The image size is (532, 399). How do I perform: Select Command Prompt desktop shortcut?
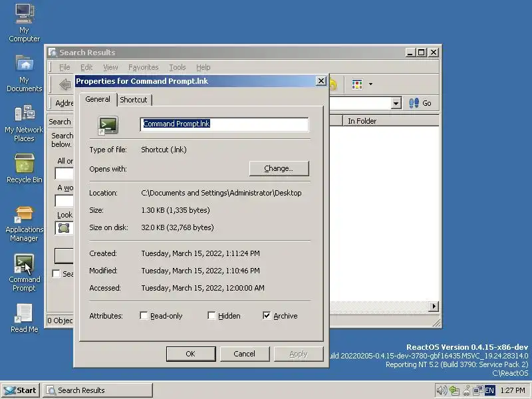click(x=24, y=273)
